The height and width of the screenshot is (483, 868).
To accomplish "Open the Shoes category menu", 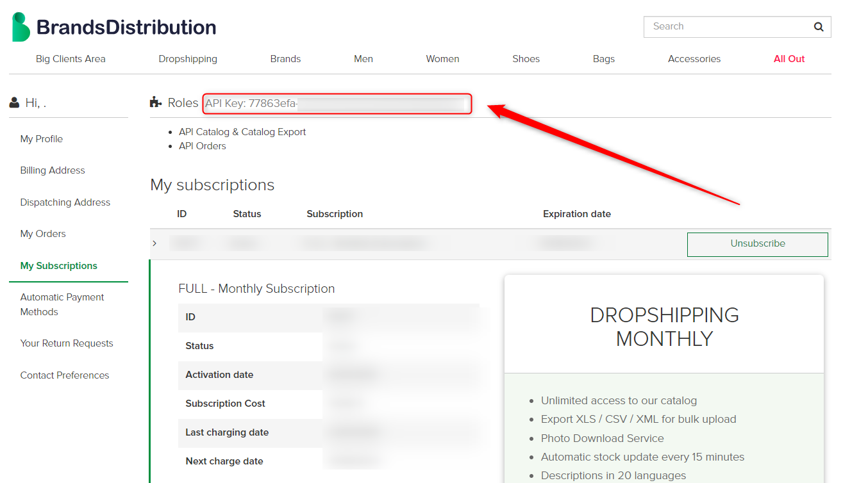I will (526, 59).
